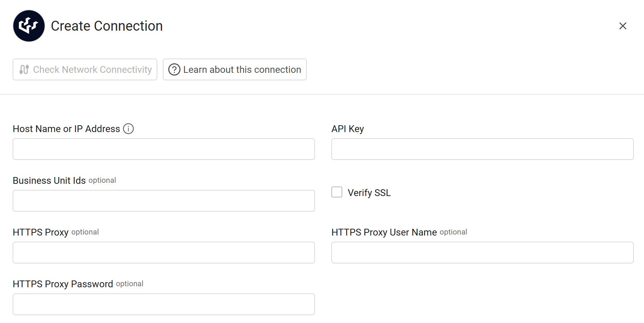
Task: Select the Business Unit Ids text box
Action: pyautogui.click(x=163, y=201)
